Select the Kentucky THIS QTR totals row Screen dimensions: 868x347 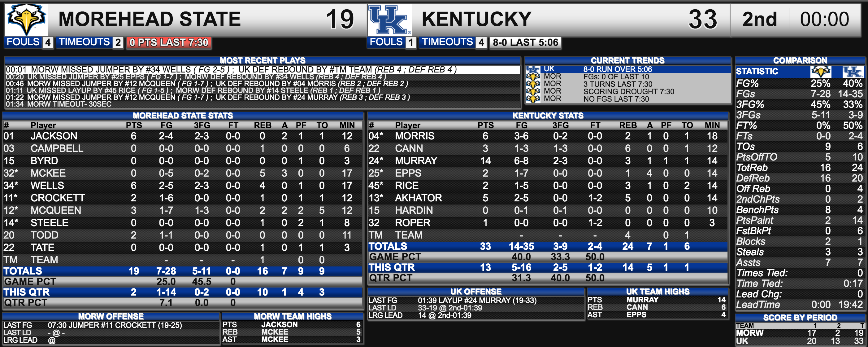pyautogui.click(x=548, y=267)
